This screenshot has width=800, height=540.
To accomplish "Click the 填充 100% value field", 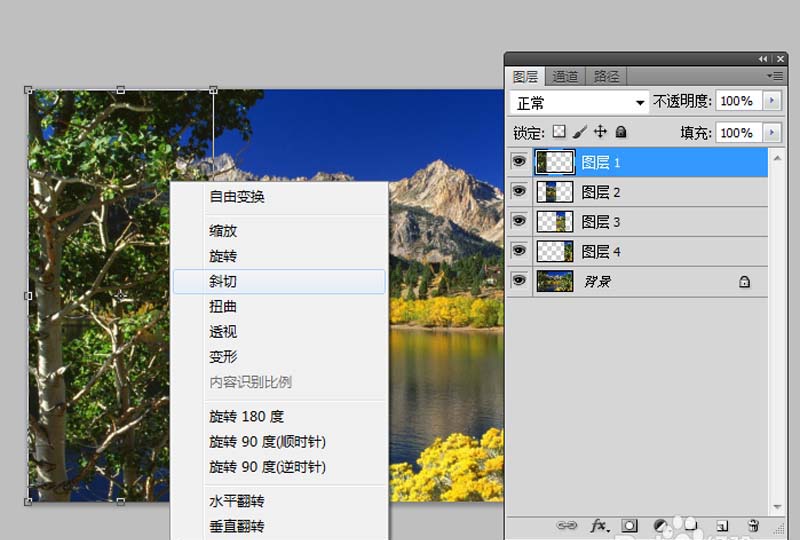I will pos(739,133).
